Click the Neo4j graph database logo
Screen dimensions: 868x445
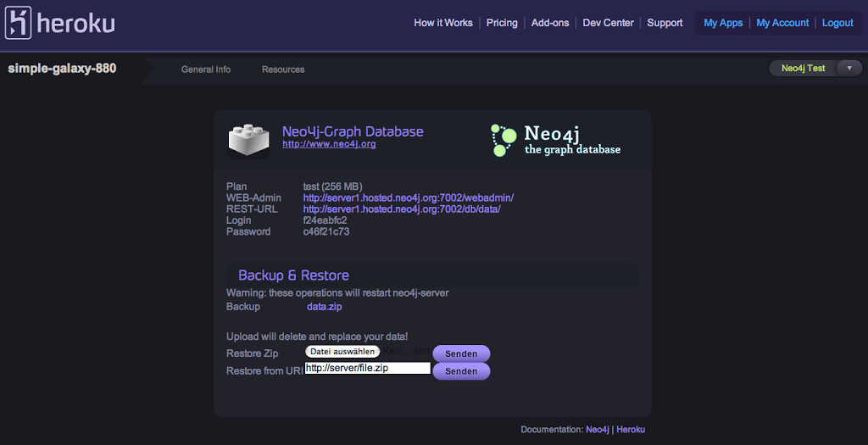[x=556, y=140]
